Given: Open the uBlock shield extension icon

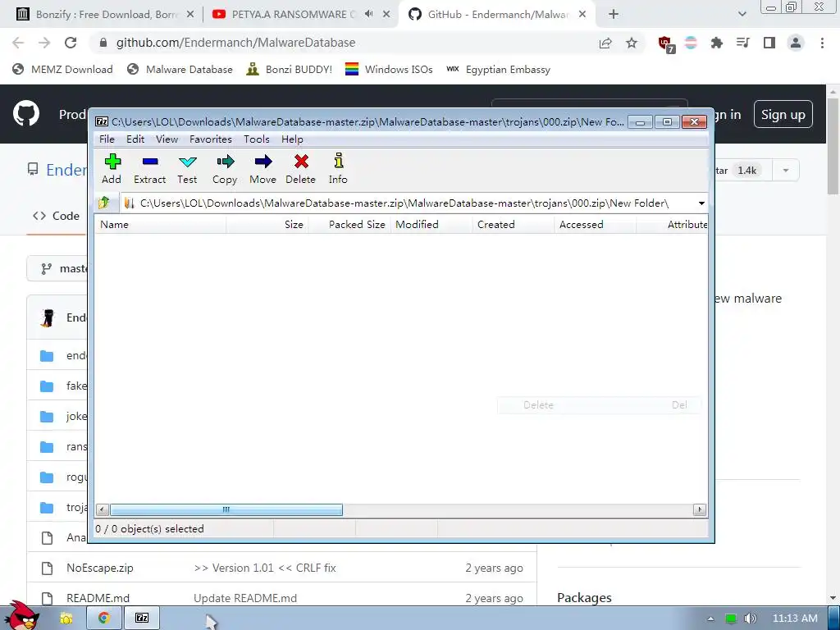Looking at the screenshot, I should click(666, 44).
